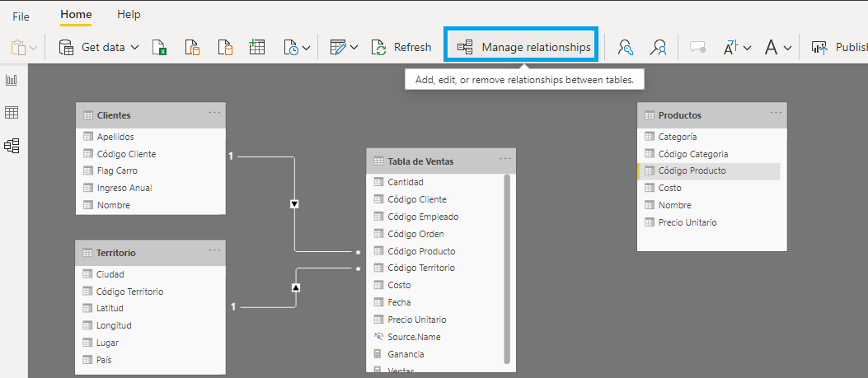Click the Enter data table icon

[257, 48]
